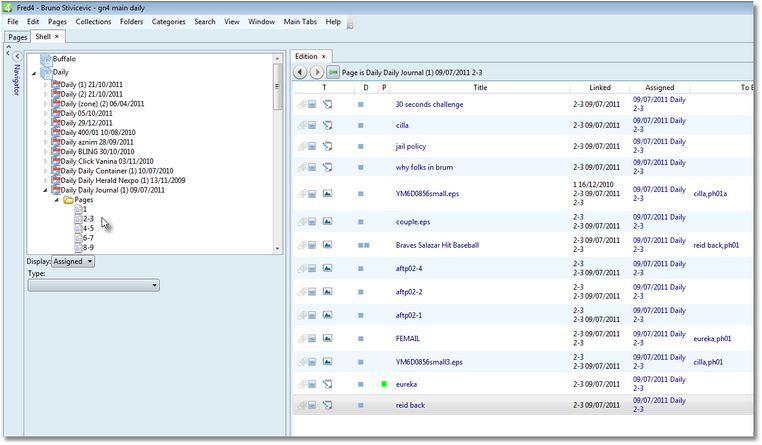Click the image type icon in the 'aftp02-2' row
This screenshot has width=762, height=445.
point(328,291)
